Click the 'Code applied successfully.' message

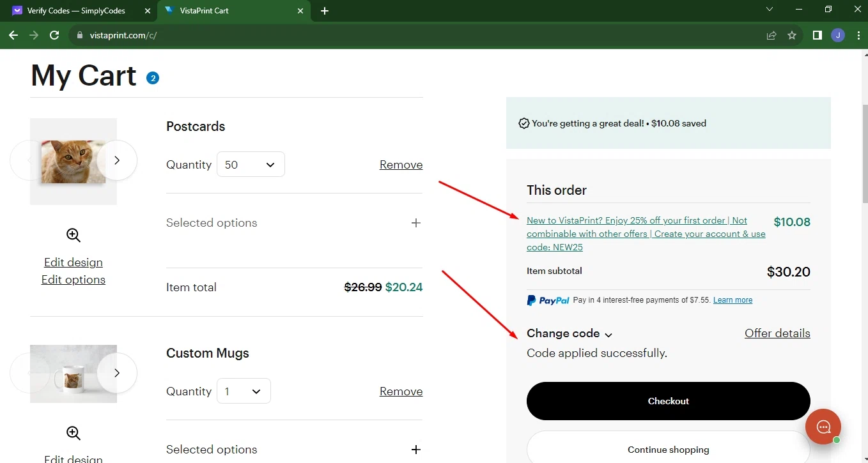(x=597, y=353)
